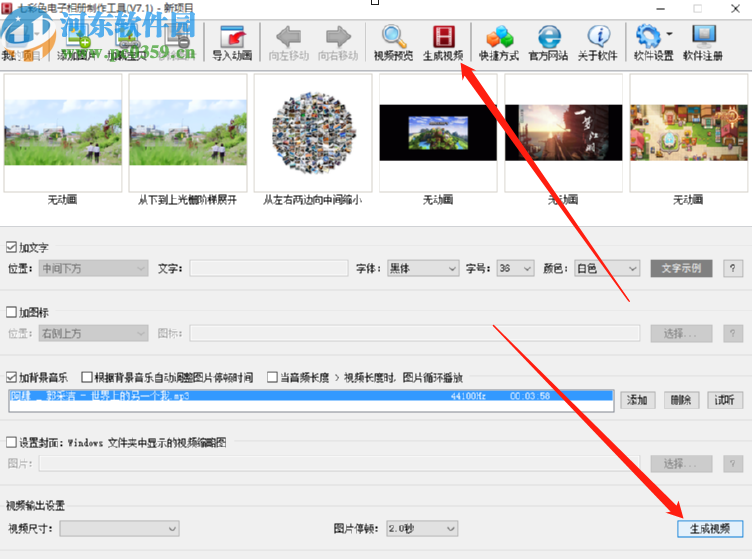This screenshot has height=559, width=752.
Task: Enable the 设置封面 checkbox
Action: pos(11,442)
